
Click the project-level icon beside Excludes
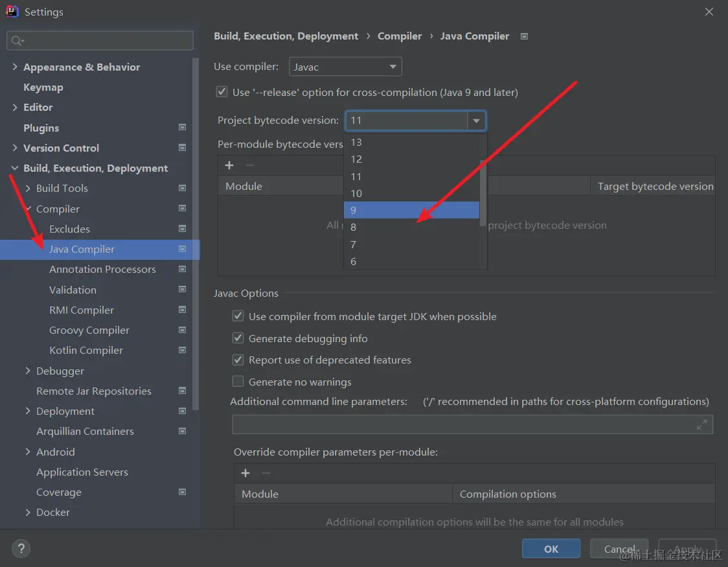pyautogui.click(x=183, y=229)
